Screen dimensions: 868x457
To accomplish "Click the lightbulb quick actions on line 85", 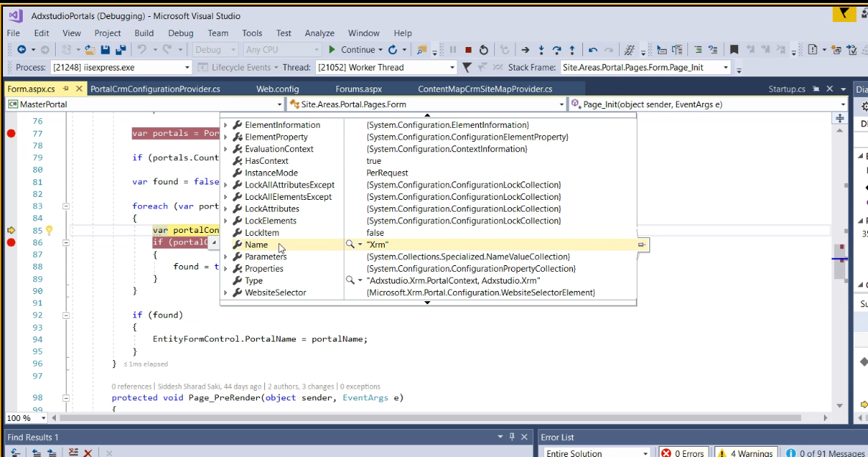I will tap(49, 230).
